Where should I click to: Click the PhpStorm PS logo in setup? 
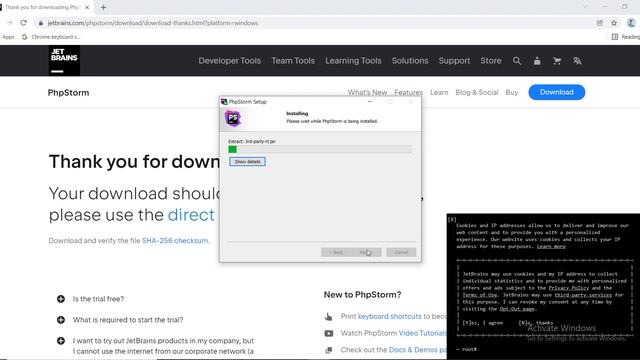pos(233,118)
